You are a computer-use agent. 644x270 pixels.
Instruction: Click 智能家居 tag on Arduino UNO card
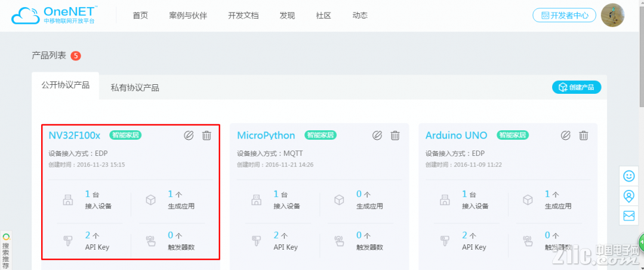pyautogui.click(x=513, y=135)
